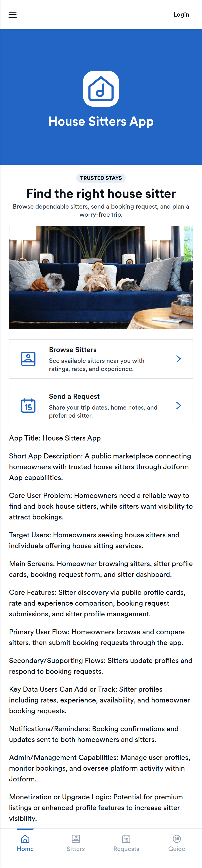Click the Send a Request calendar icon
The width and height of the screenshot is (202, 868).
[28, 405]
